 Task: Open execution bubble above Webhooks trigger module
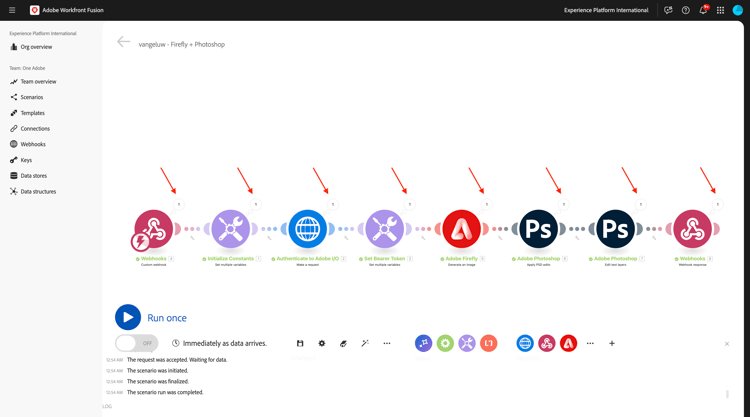179,204
